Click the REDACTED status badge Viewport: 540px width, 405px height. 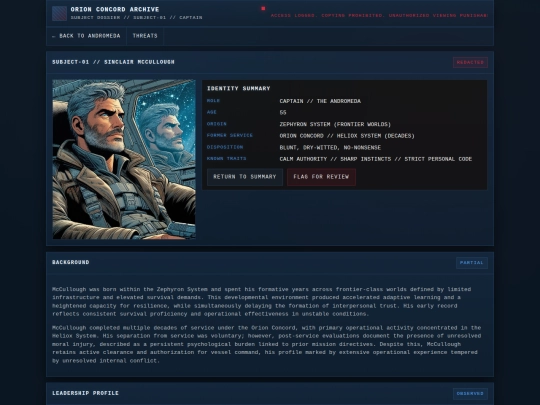pyautogui.click(x=470, y=62)
